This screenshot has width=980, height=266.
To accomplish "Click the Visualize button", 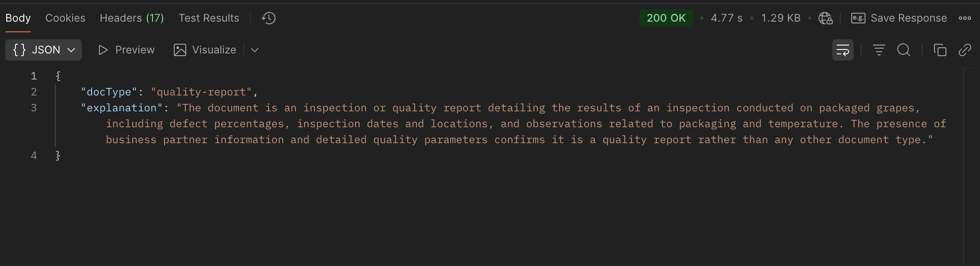I will (205, 50).
